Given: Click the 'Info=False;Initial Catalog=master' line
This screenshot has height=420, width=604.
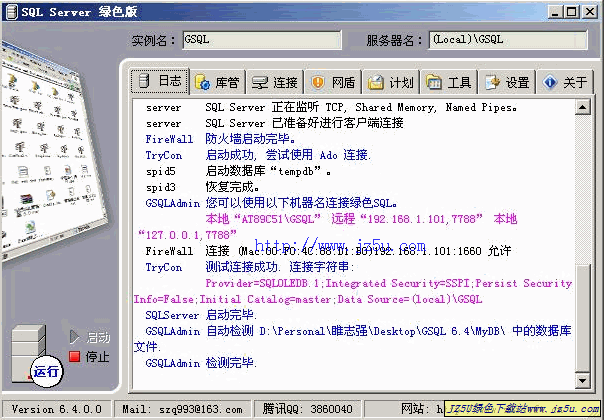Looking at the screenshot, I should point(308,299).
